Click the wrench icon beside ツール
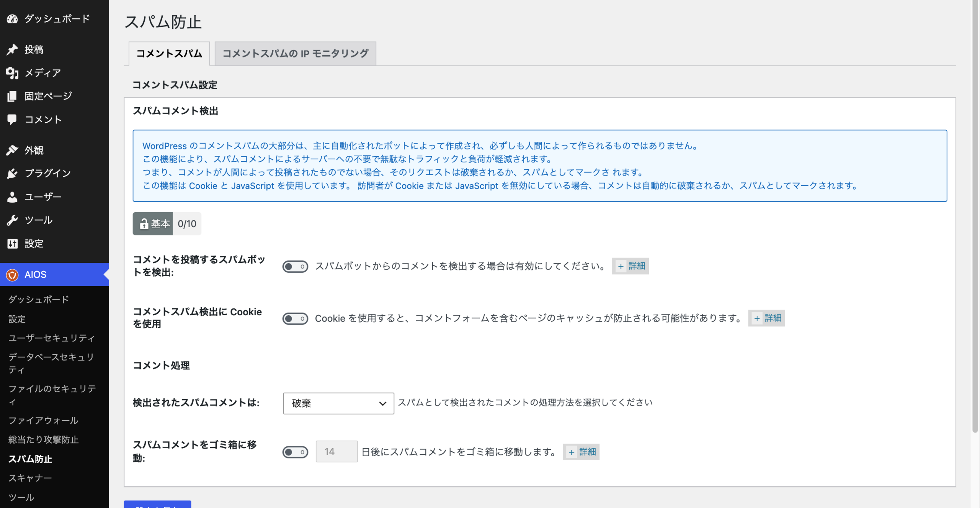 click(12, 220)
